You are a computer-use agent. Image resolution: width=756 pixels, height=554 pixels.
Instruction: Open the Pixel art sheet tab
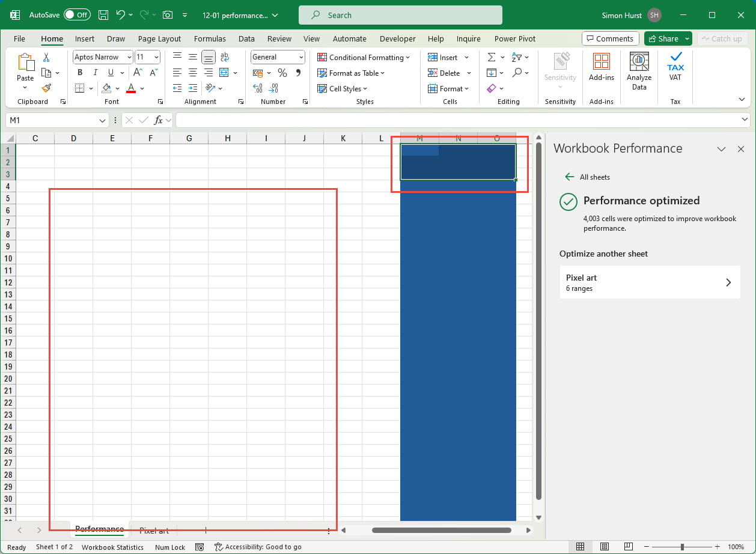pyautogui.click(x=154, y=531)
